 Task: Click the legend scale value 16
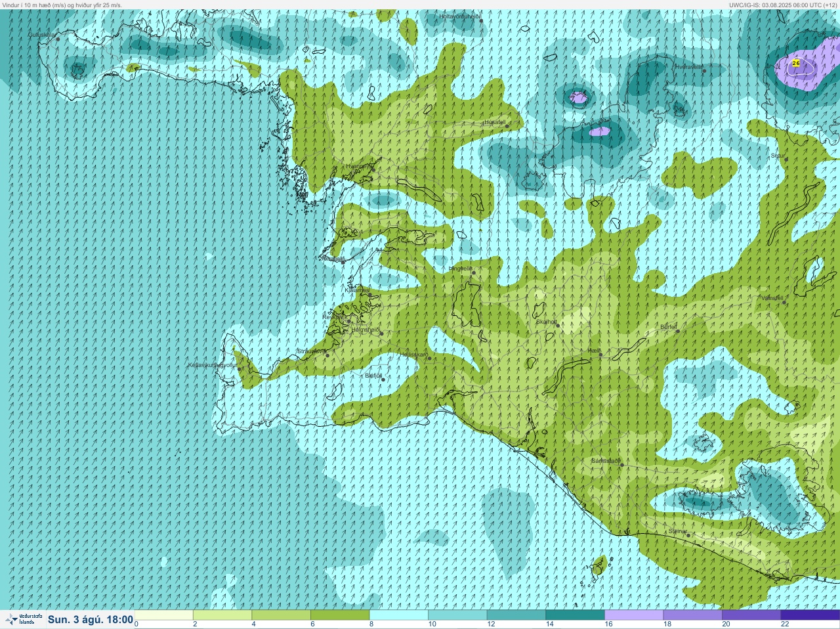pyautogui.click(x=609, y=624)
